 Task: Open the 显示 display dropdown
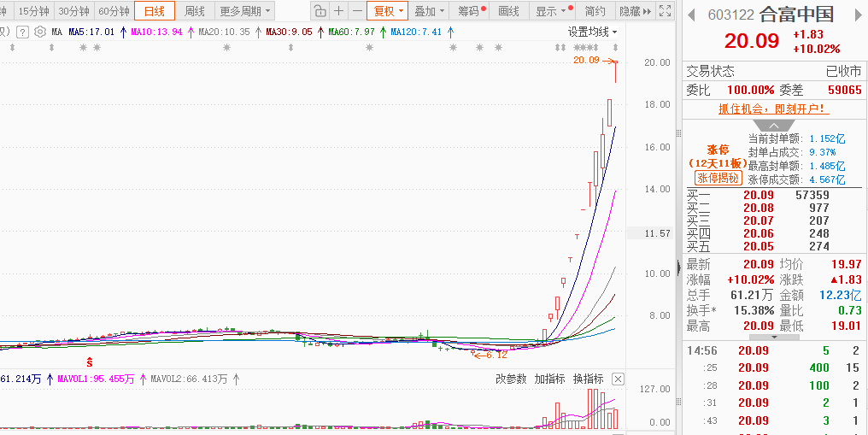tap(551, 10)
